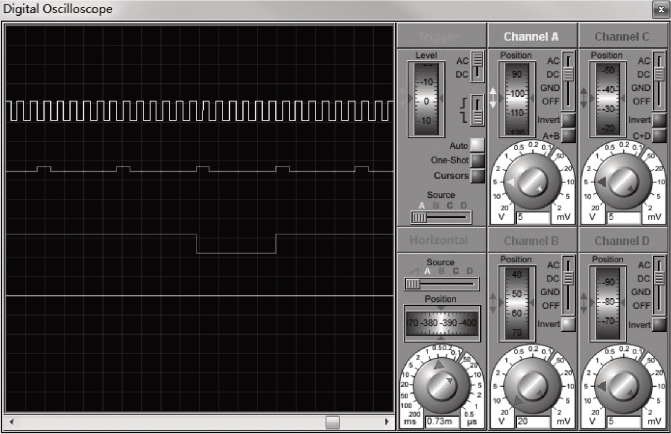Viewport: 671px width, 434px height.
Task: Toggle Channel B Invert button
Action: pos(568,324)
